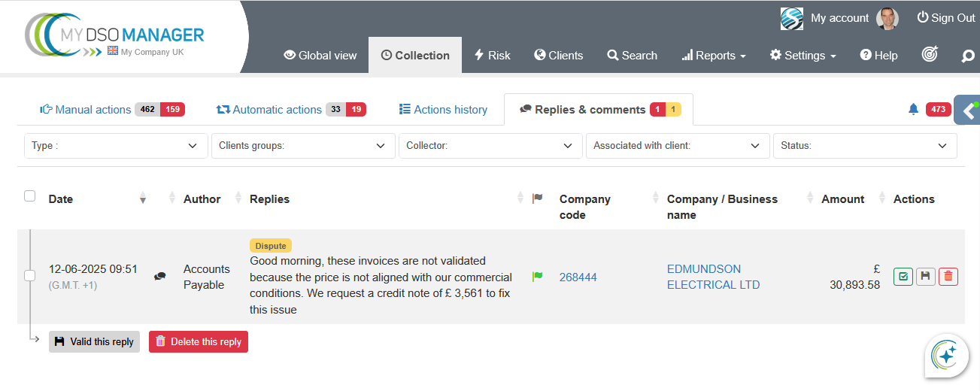This screenshot has height=391, width=980.
Task: Open the target goal icon in navbar
Action: [930, 55]
